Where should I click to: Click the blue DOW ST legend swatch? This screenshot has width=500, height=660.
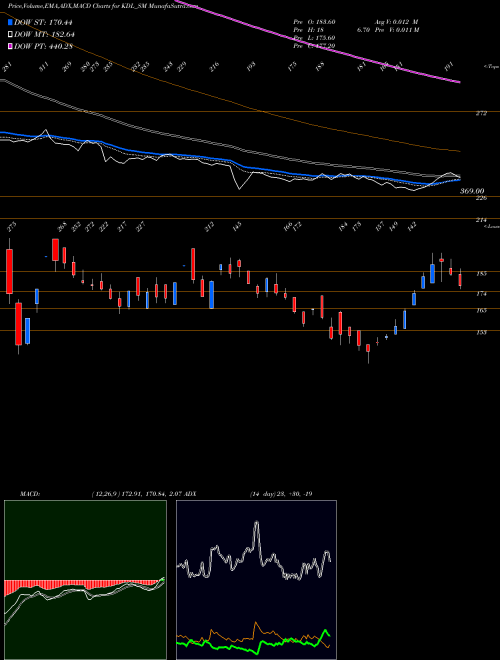[10, 22]
